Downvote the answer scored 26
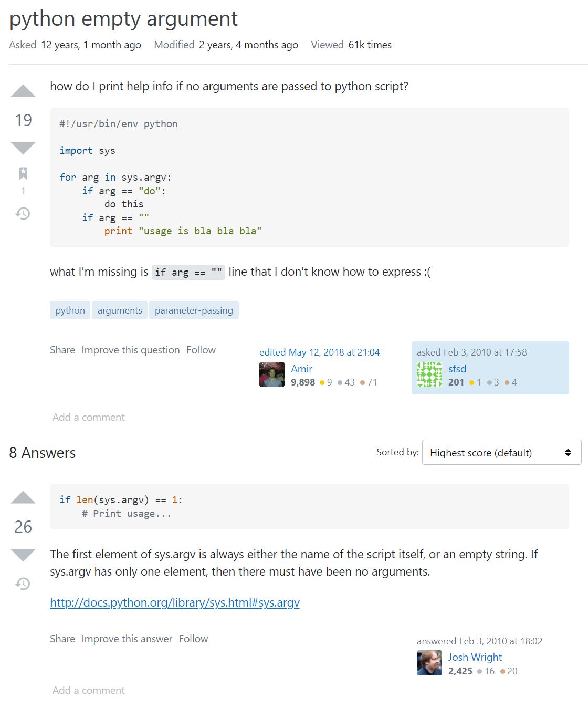The height and width of the screenshot is (708, 588). [x=23, y=555]
